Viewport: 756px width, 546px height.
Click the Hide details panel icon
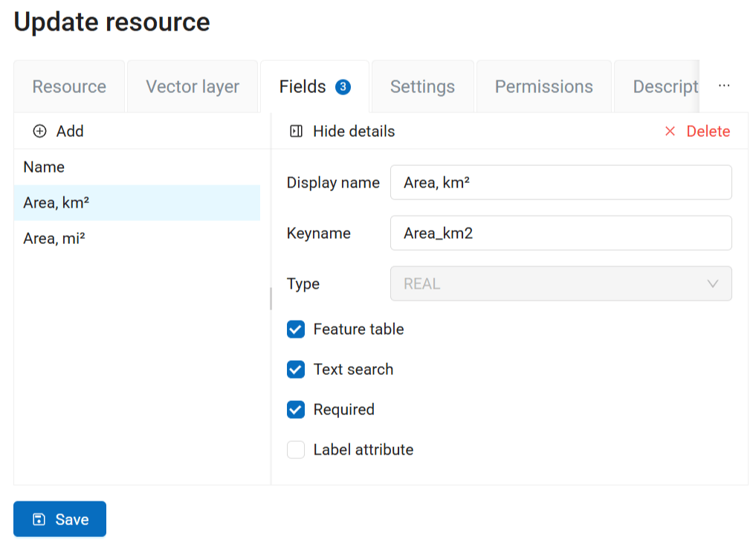coord(296,131)
